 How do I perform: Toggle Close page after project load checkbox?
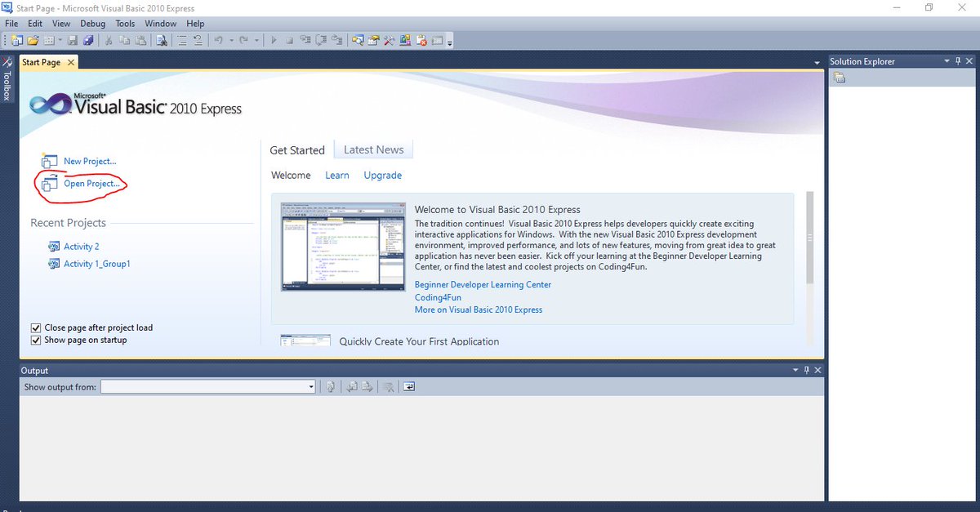click(36, 327)
